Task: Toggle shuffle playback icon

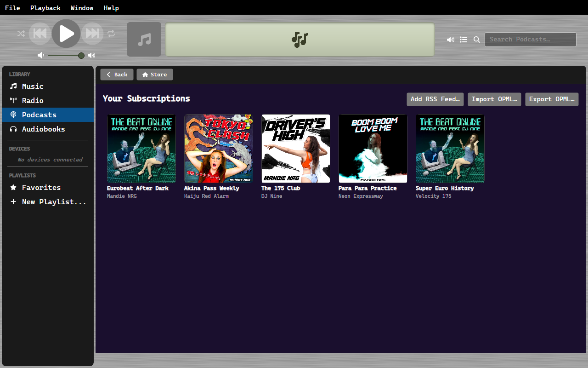Action: point(21,34)
